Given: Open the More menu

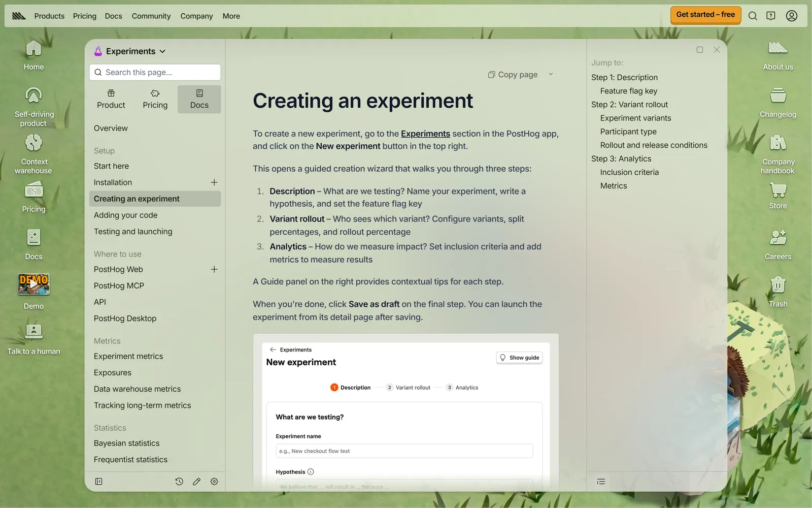Looking at the screenshot, I should (x=231, y=16).
